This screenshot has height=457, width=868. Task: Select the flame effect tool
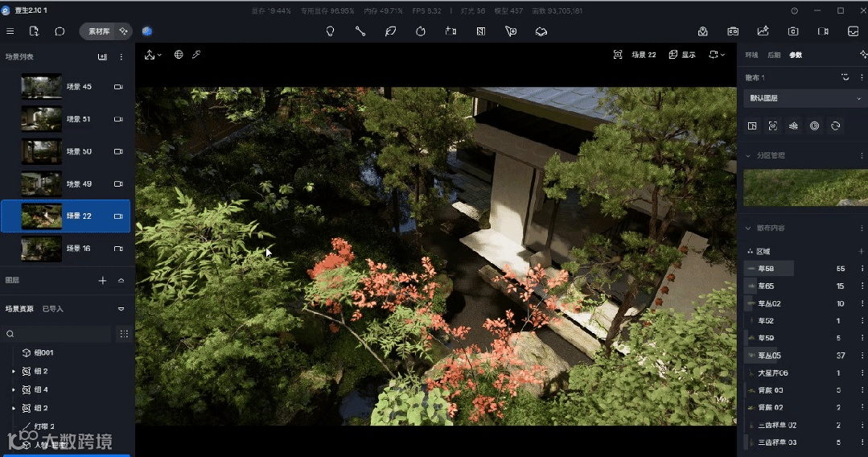click(x=421, y=31)
